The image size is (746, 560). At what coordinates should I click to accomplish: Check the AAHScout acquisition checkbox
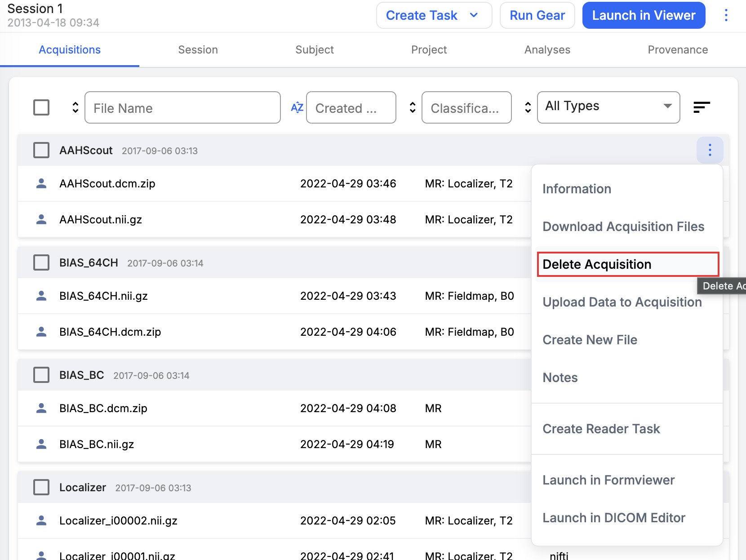pyautogui.click(x=41, y=150)
